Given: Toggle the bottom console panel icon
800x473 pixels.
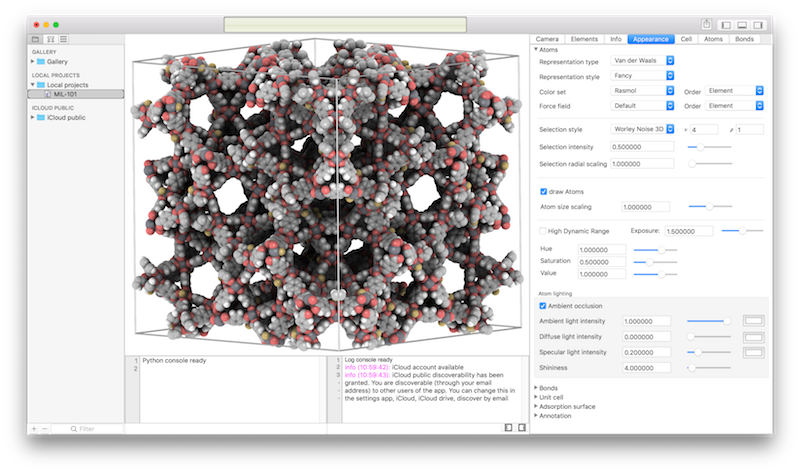Looking at the screenshot, I should [x=745, y=24].
